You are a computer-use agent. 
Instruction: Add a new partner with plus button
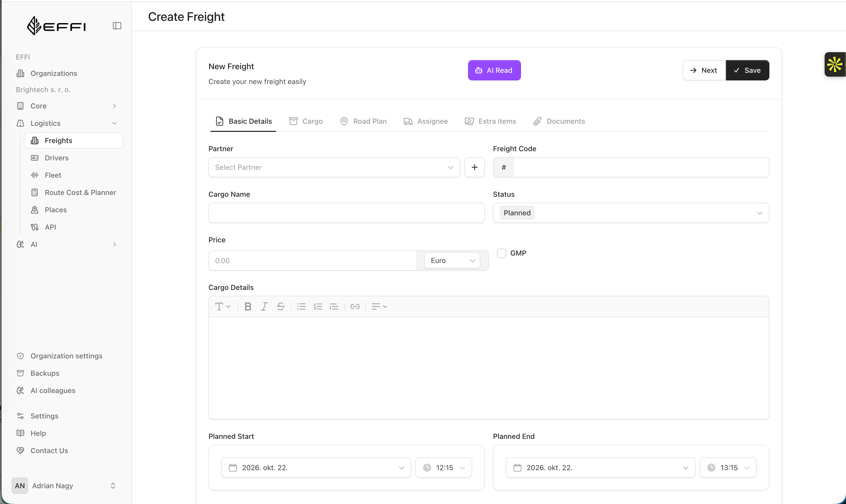pos(474,167)
